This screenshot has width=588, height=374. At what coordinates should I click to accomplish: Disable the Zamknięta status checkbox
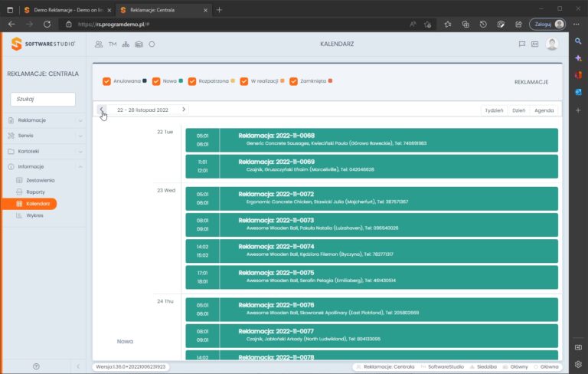pos(293,81)
